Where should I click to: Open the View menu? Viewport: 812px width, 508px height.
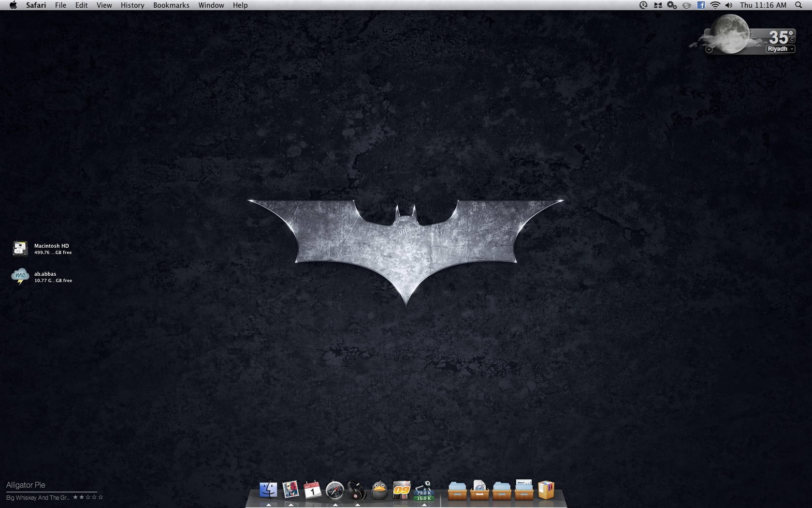pos(104,5)
